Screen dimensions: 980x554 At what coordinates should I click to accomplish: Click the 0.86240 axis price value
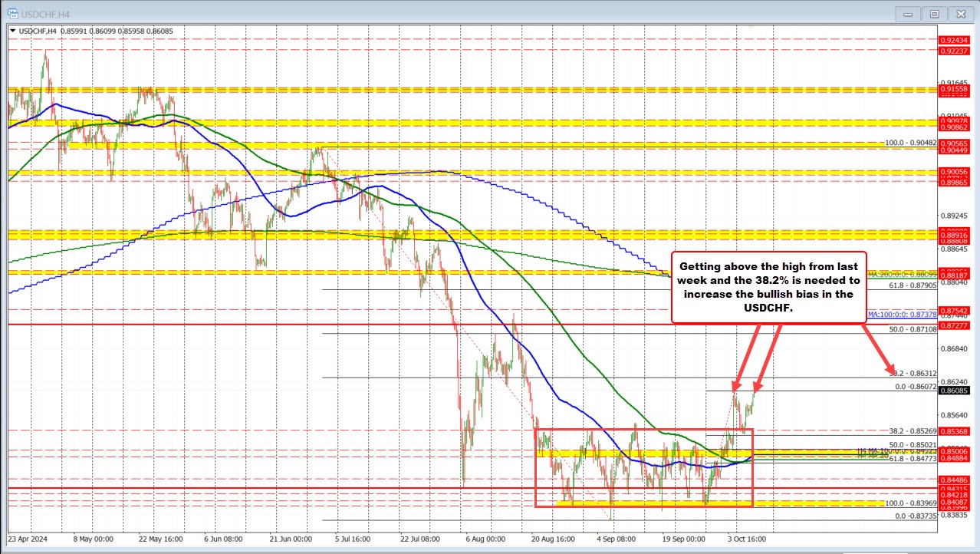click(955, 381)
